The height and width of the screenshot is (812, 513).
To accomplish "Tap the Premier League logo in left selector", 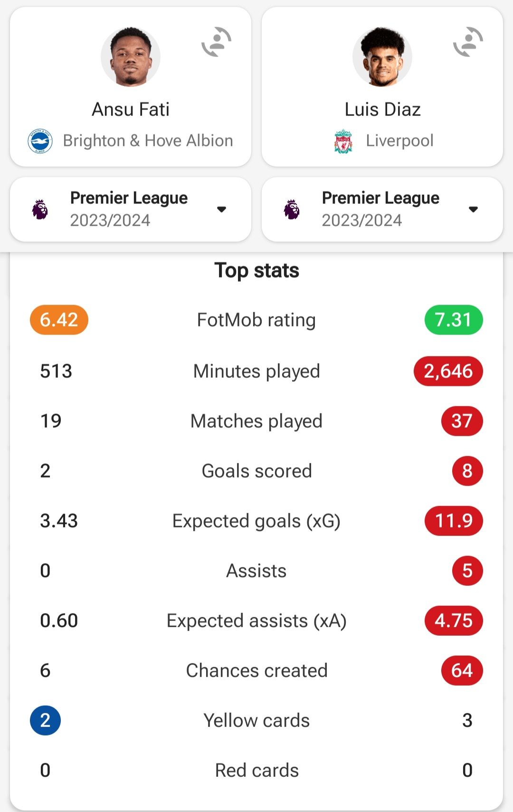I will tap(40, 210).
